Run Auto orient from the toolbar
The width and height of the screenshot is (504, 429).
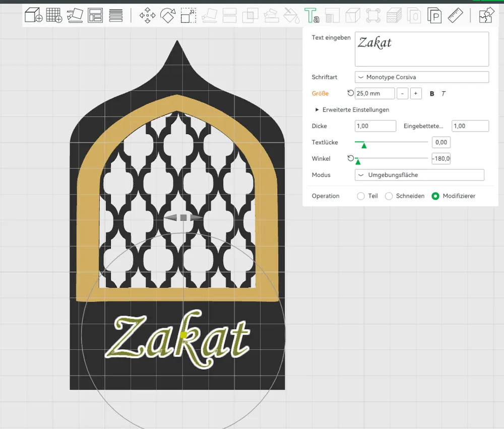(x=75, y=15)
